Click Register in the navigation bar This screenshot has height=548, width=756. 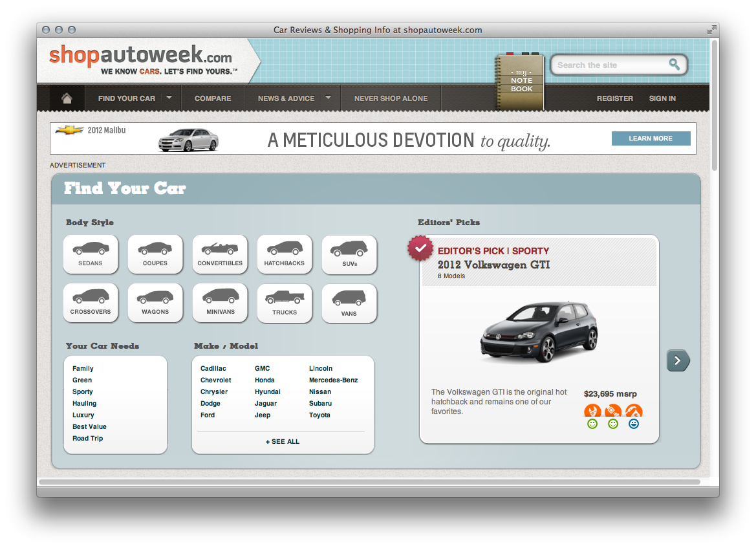(x=615, y=98)
